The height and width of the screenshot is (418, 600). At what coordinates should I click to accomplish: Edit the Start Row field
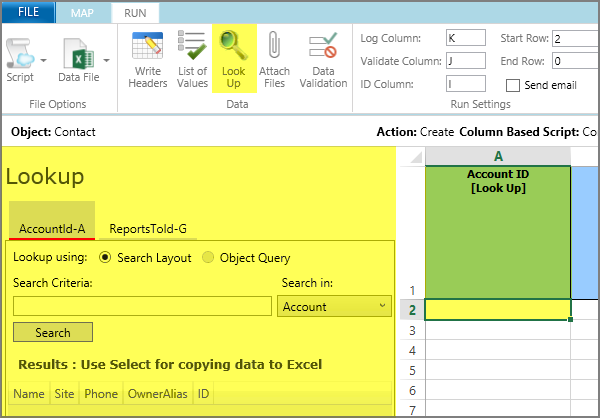(x=575, y=39)
